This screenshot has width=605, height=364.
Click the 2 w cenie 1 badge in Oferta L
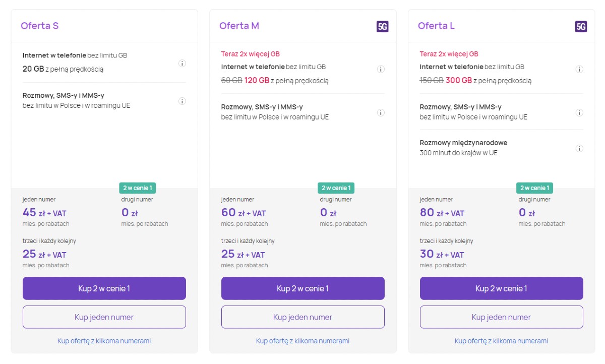pos(534,187)
